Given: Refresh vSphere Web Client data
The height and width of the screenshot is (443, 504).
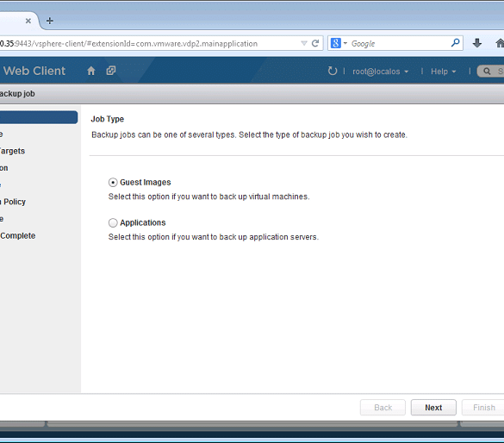Looking at the screenshot, I should click(333, 71).
